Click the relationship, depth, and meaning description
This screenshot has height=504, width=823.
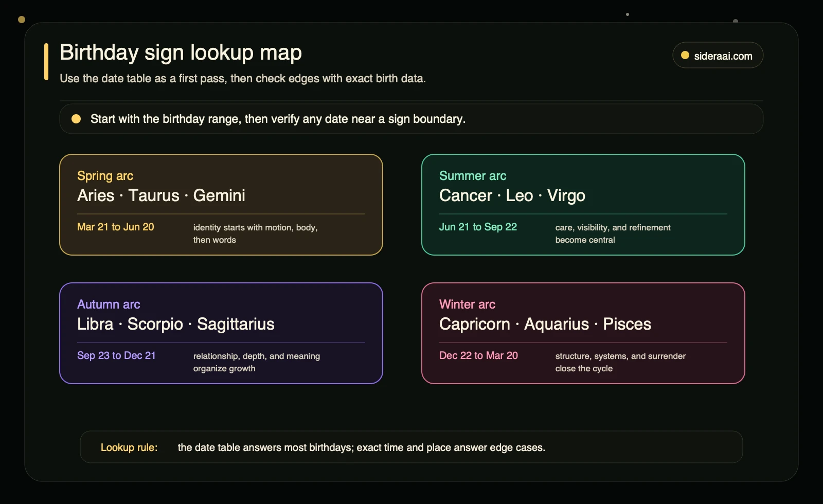coord(257,362)
